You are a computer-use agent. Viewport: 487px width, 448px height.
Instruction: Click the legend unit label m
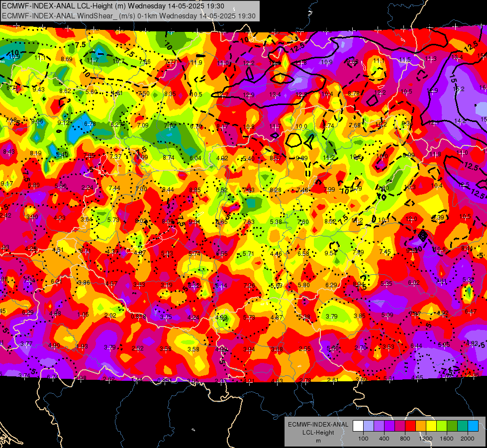318,441
